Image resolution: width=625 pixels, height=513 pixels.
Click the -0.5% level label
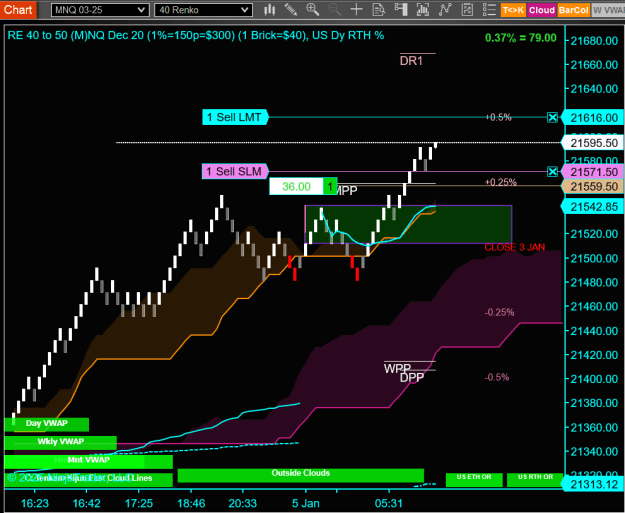(497, 377)
